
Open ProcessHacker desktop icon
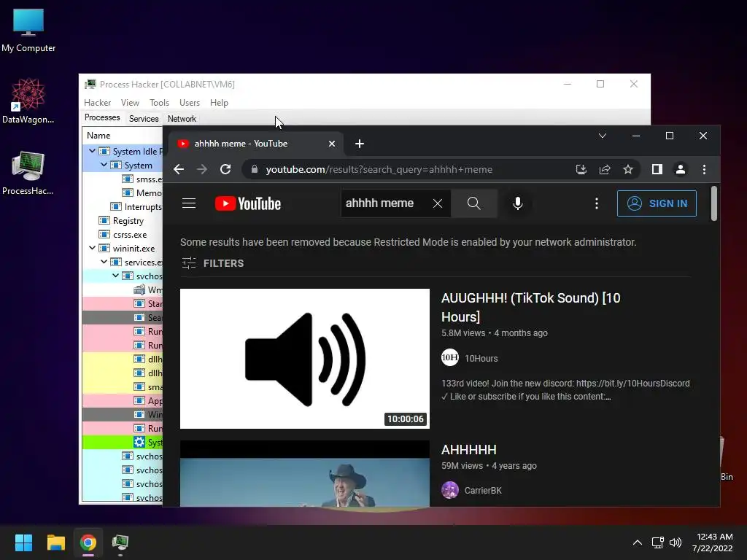click(28, 172)
